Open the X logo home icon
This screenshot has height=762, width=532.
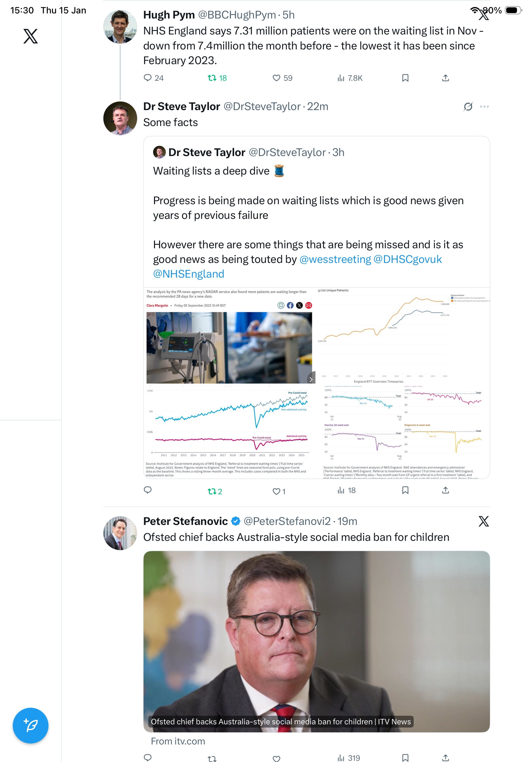(x=31, y=36)
